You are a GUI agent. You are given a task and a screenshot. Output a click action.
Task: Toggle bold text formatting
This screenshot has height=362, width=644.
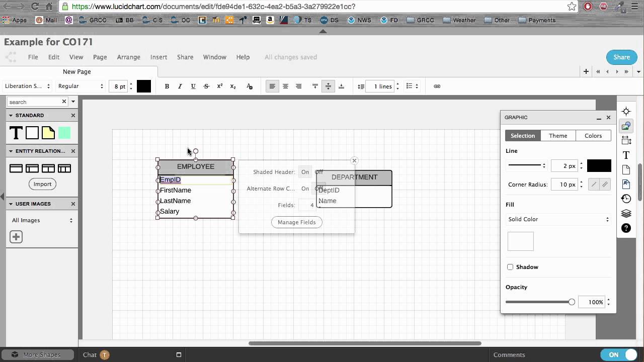[167, 86]
